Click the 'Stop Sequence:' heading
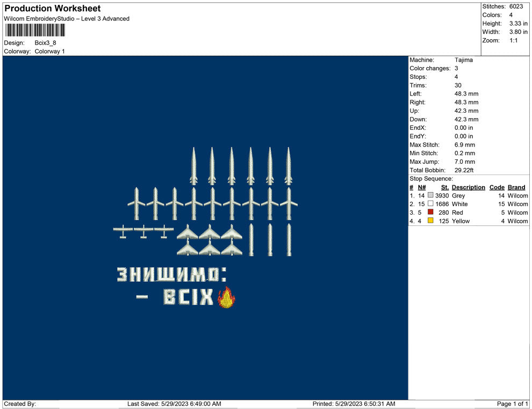The width and height of the screenshot is (532, 409). tap(431, 179)
